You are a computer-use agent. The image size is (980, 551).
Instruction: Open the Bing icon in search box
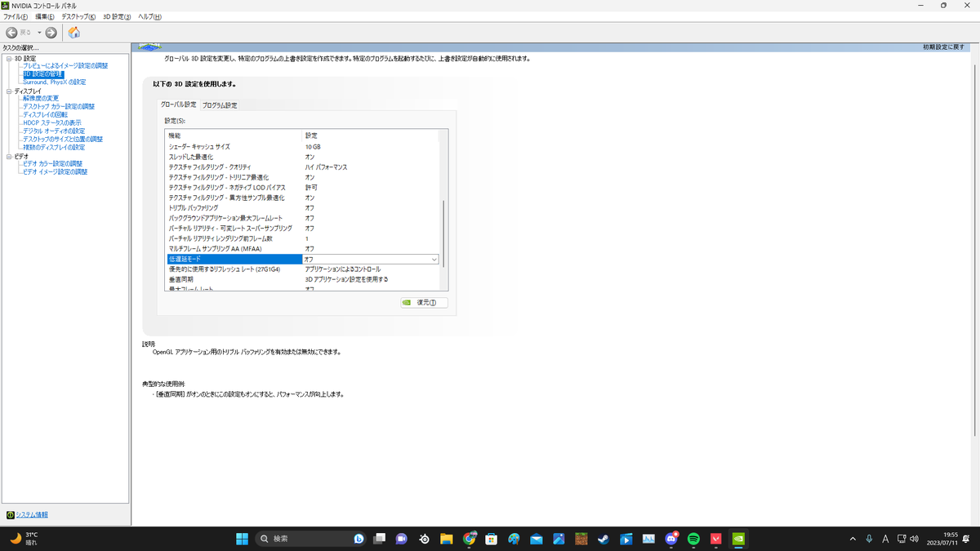coord(359,539)
